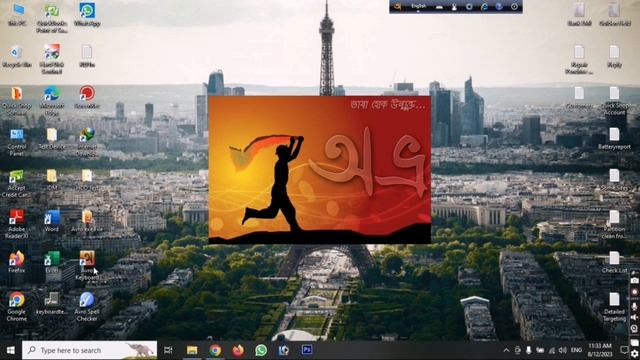This screenshot has width=640, height=360.
Task: Open network status in the tray
Action: pyautogui.click(x=552, y=350)
